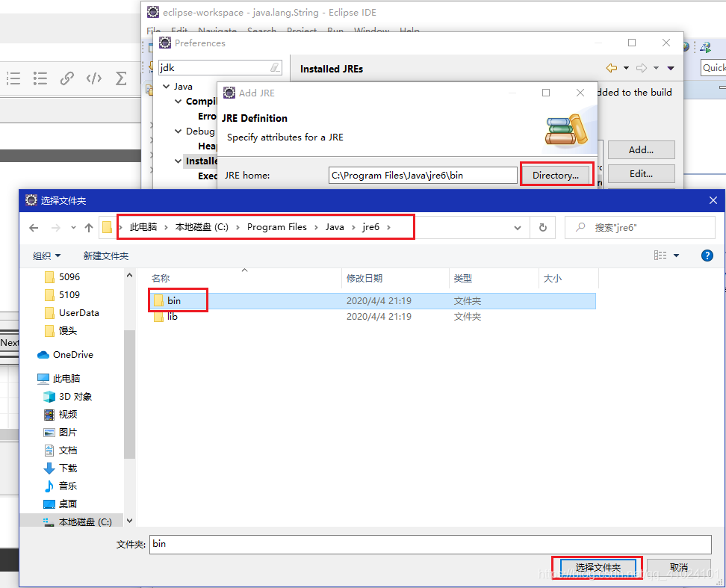The image size is (726, 588).
Task: Open recent locations dropdown in folder chooser
Action: coord(73,227)
